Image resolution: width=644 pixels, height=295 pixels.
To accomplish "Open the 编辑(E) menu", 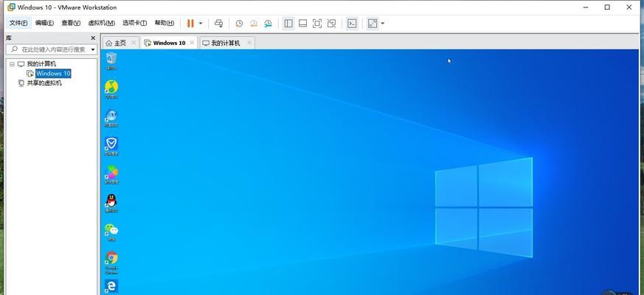I will [44, 23].
